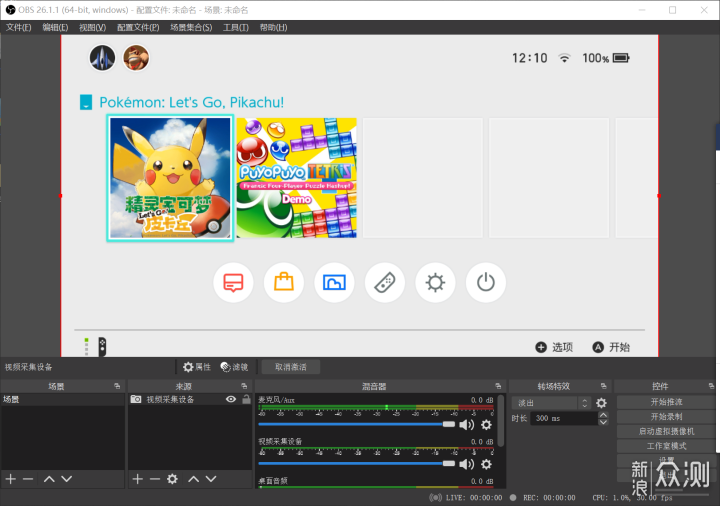The image size is (720, 506).
Task: Click the 选项 plus option in preview
Action: [x=554, y=347]
